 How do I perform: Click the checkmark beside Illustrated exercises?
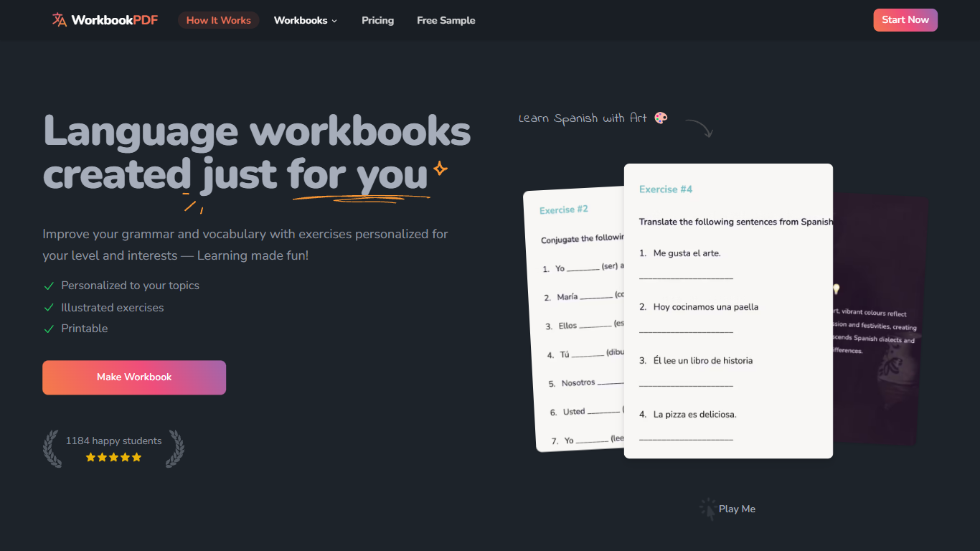coord(49,307)
